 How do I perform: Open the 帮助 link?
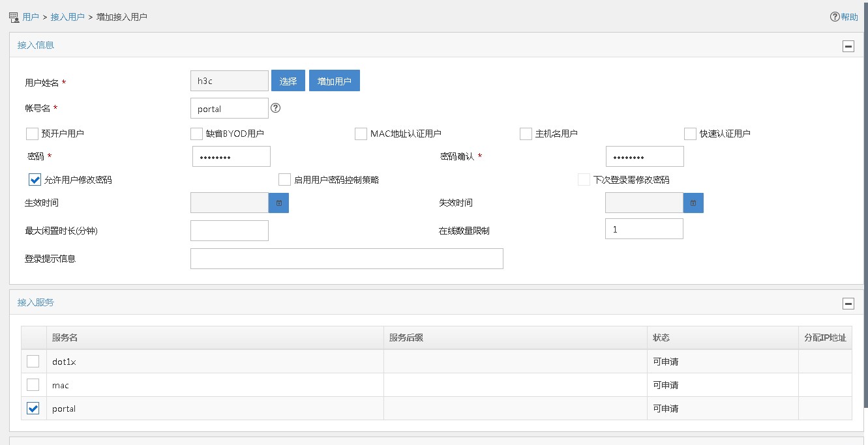click(849, 17)
